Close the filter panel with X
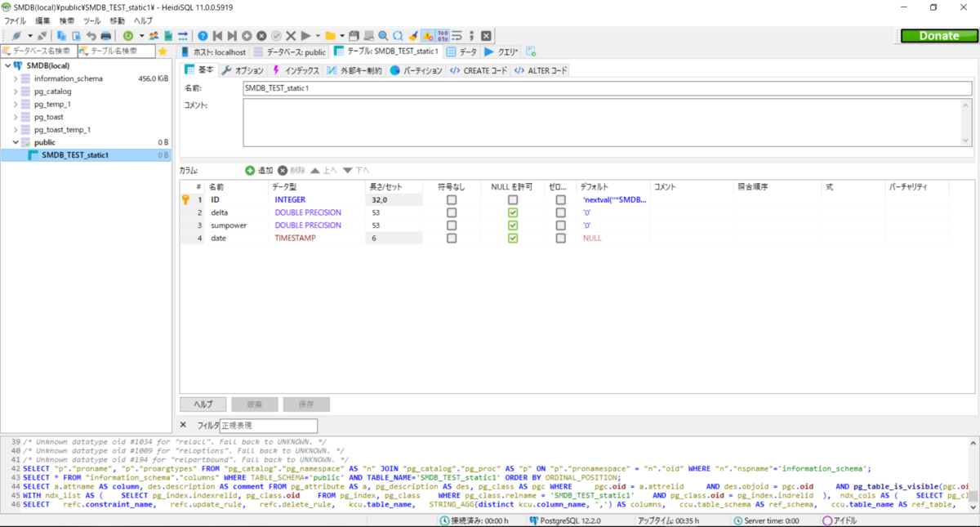 tap(183, 425)
